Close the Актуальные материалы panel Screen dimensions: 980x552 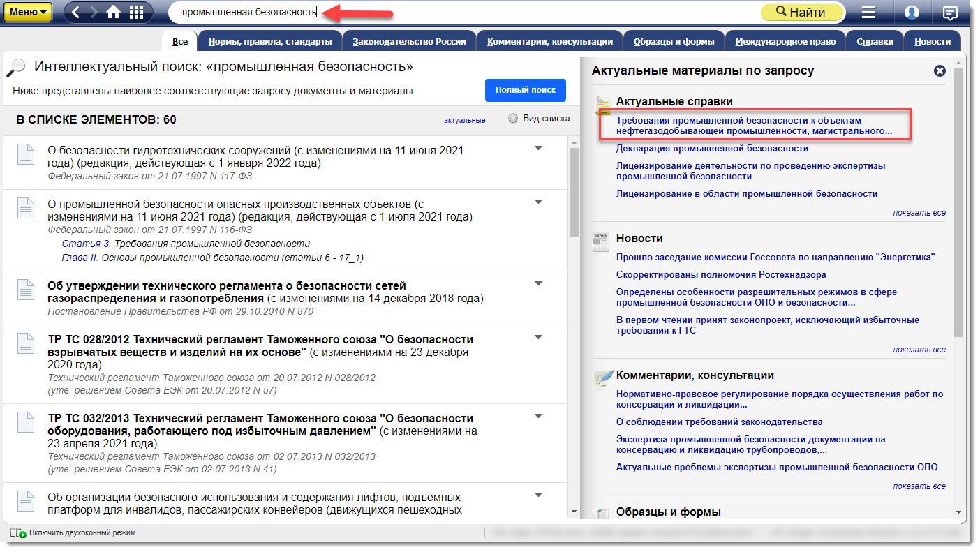click(940, 70)
